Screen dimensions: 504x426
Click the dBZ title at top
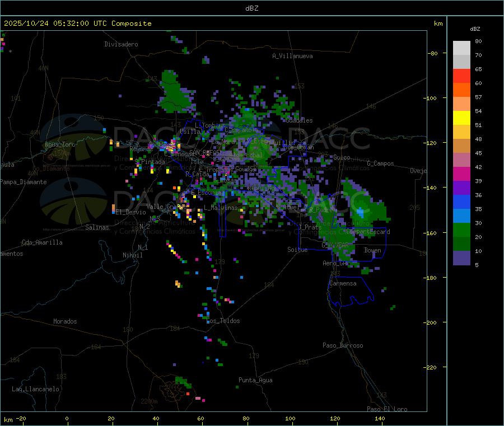click(x=251, y=8)
